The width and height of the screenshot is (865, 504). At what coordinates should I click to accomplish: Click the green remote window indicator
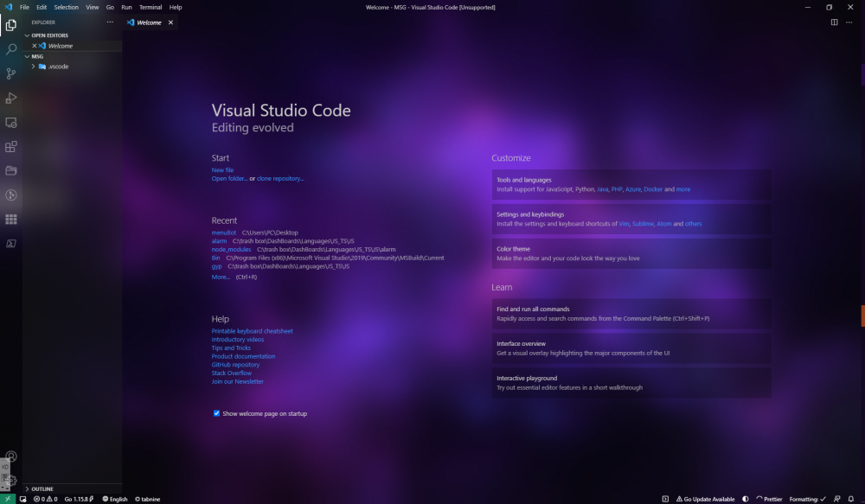coord(8,499)
